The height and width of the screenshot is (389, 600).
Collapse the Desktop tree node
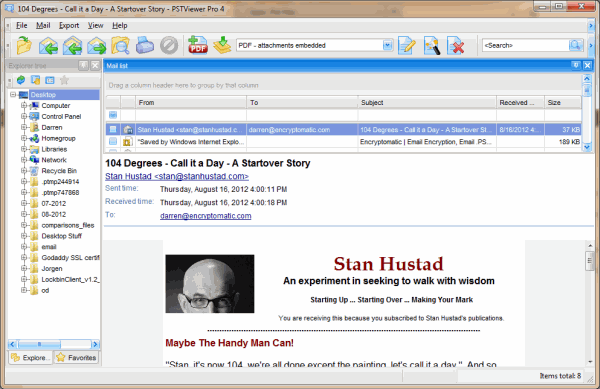click(13, 94)
